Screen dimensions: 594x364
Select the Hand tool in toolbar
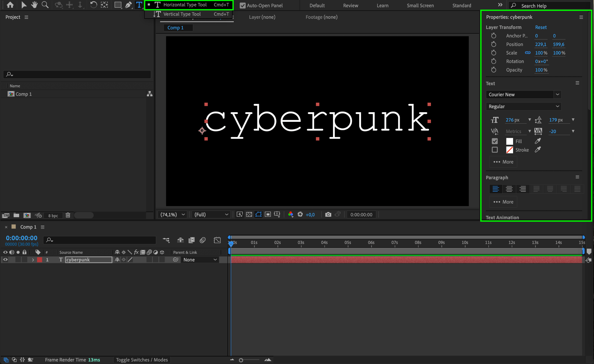[x=34, y=5]
